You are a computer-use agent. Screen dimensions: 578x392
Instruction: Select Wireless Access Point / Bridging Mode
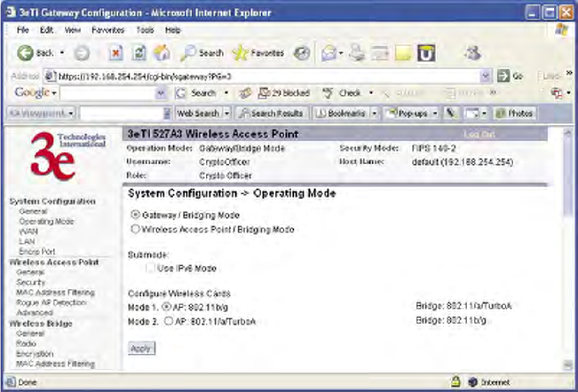click(x=135, y=229)
